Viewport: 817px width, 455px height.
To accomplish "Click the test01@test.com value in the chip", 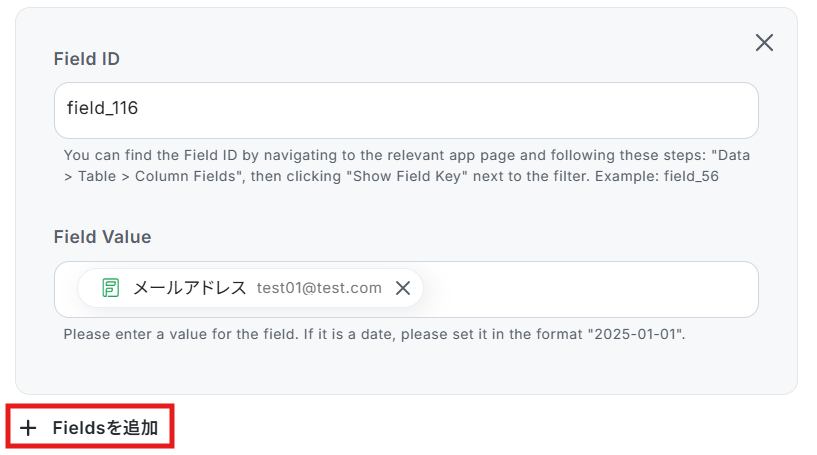I will (x=319, y=288).
